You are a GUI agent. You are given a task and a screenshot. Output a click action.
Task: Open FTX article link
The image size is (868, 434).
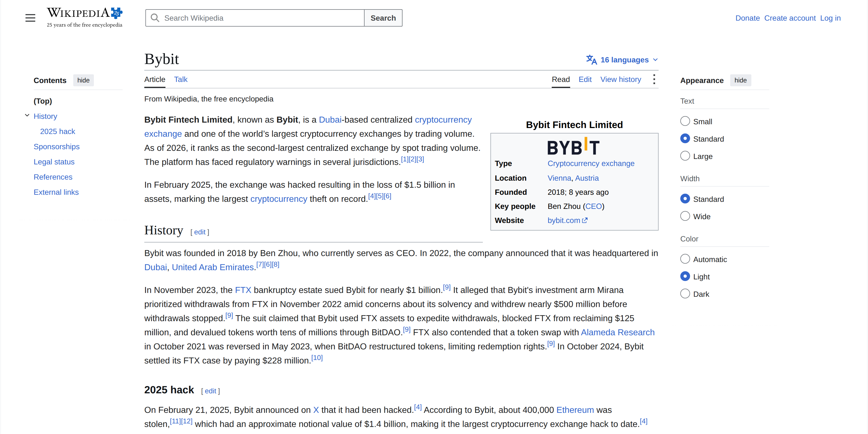tap(243, 291)
